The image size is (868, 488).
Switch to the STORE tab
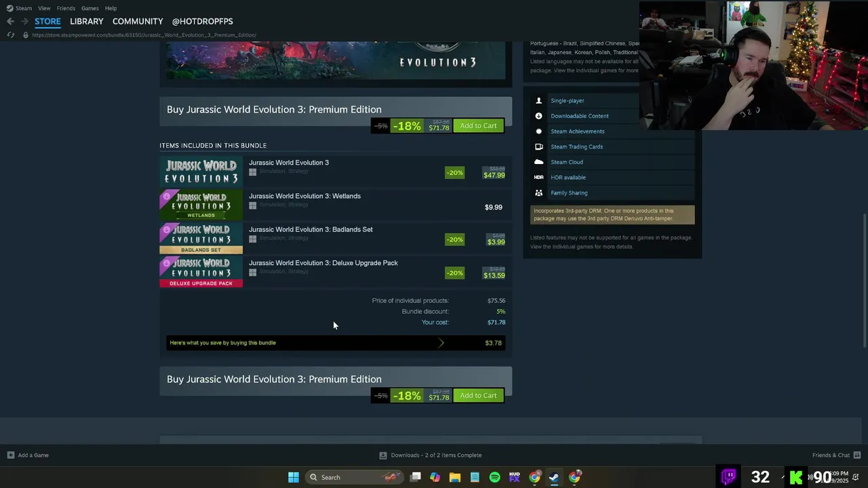click(x=47, y=22)
